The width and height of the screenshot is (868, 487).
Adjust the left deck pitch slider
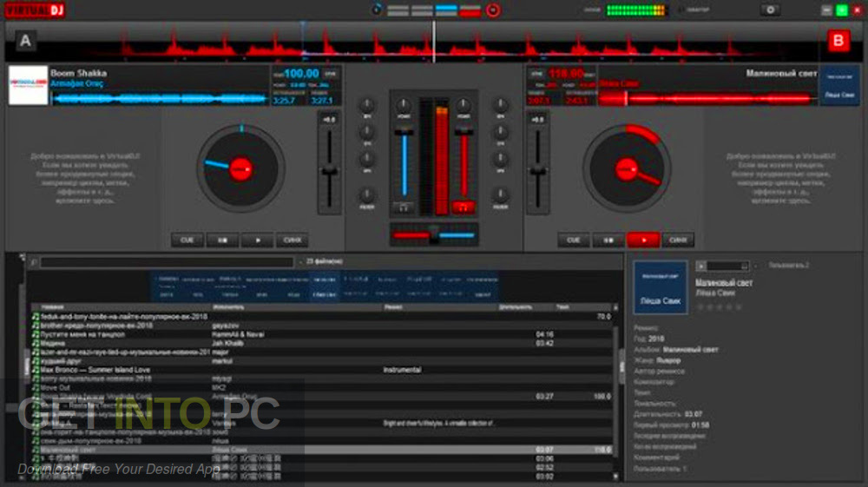(x=329, y=172)
